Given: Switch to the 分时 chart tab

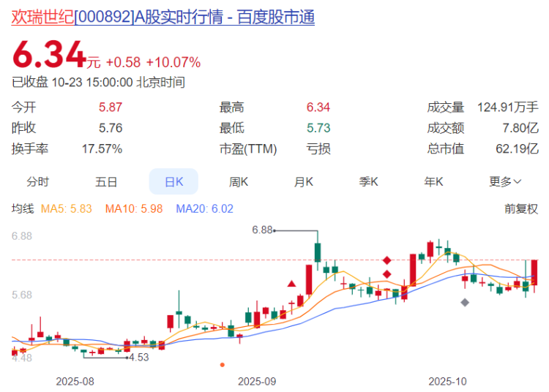Looking at the screenshot, I should (38, 181).
